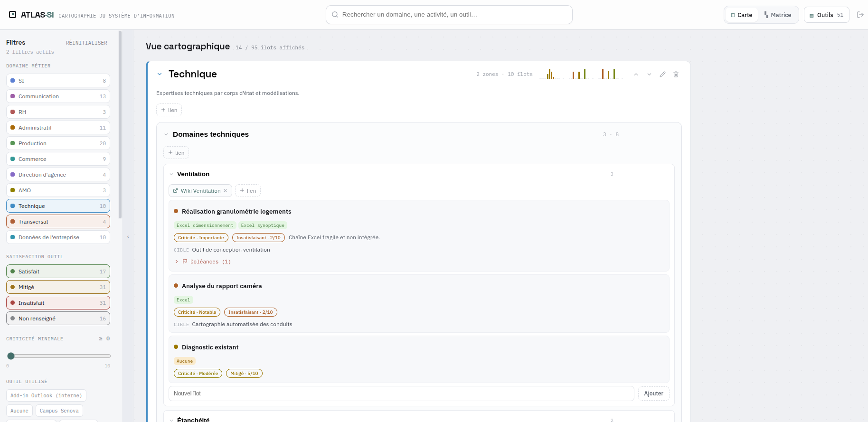
Task: Click the Technique section mini bar chart
Action: pos(581,74)
